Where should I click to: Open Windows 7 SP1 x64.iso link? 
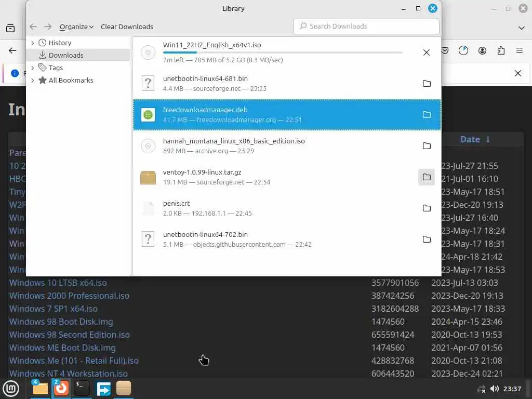point(54,309)
